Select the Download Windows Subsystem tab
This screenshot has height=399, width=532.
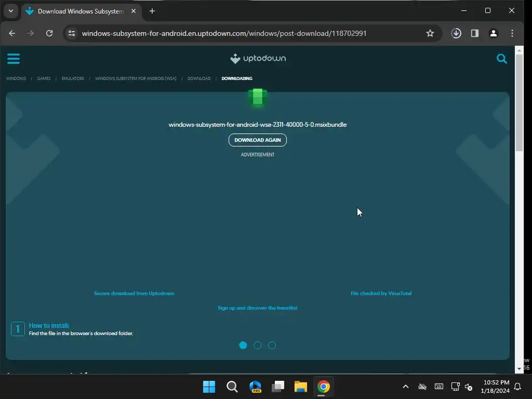[81, 11]
